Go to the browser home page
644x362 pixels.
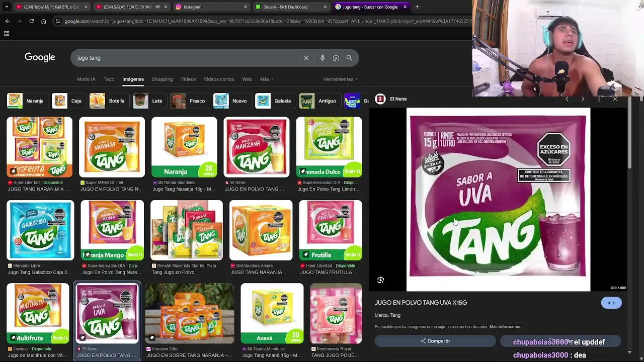[x=43, y=21]
